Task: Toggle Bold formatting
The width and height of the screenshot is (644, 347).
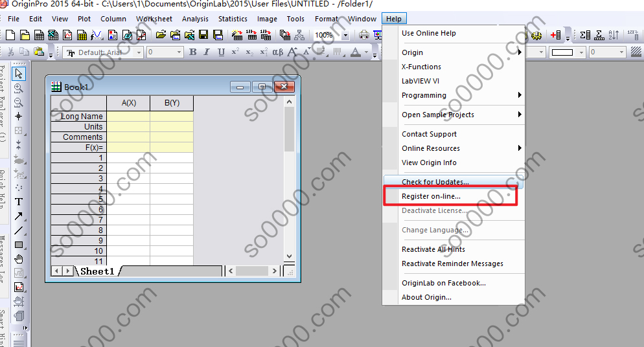Action: click(x=192, y=52)
